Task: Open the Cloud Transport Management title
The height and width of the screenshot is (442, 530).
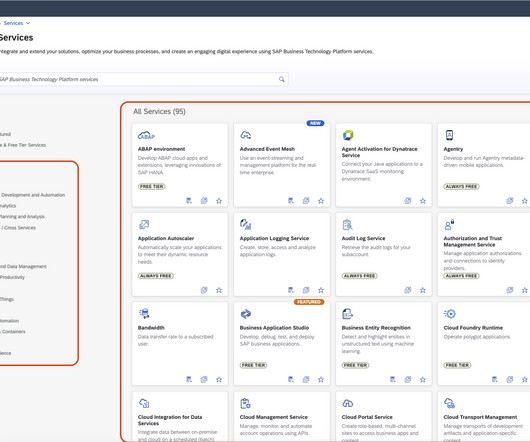Action: pos(480,417)
